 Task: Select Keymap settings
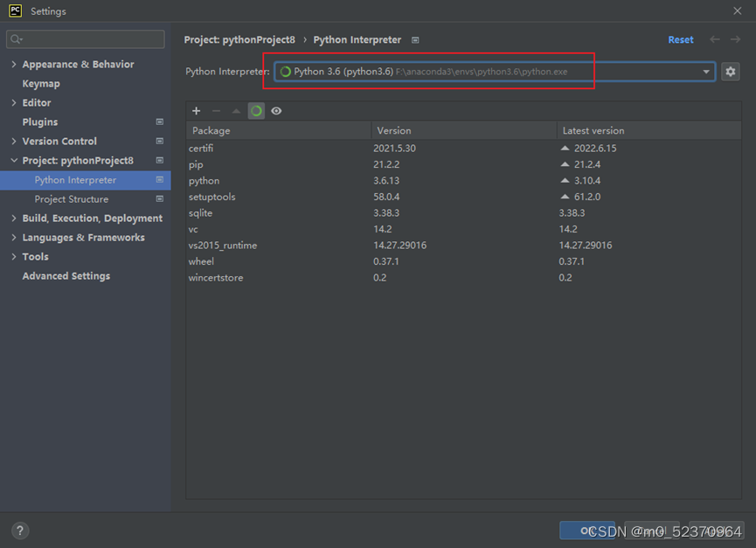pyautogui.click(x=41, y=83)
